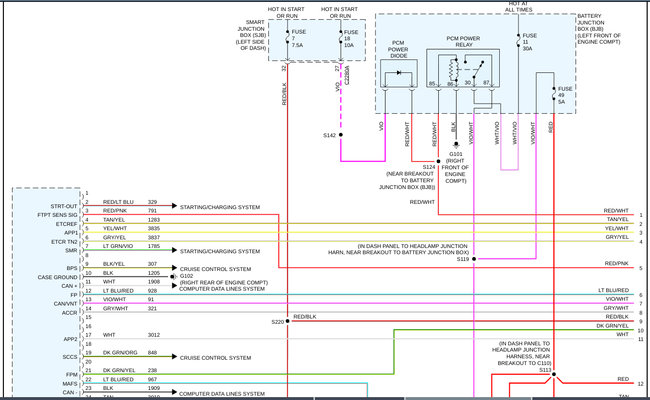This screenshot has height=400, width=650.
Task: Click circuit number 3835
Action: point(154,228)
